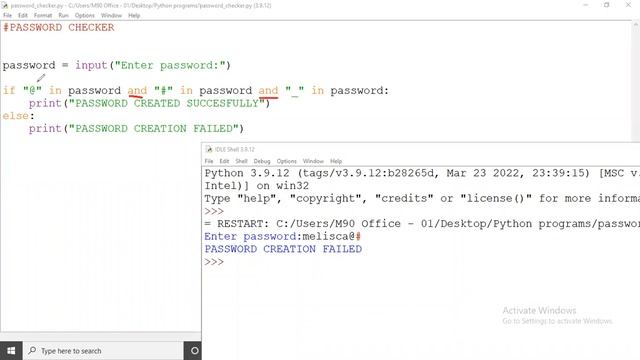Open the Help menu in IDLE Shell
This screenshot has width=640, height=360.
[336, 161]
